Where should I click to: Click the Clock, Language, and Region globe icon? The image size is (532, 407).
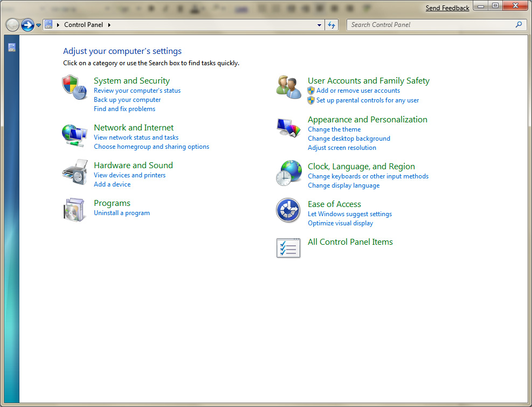coord(289,173)
